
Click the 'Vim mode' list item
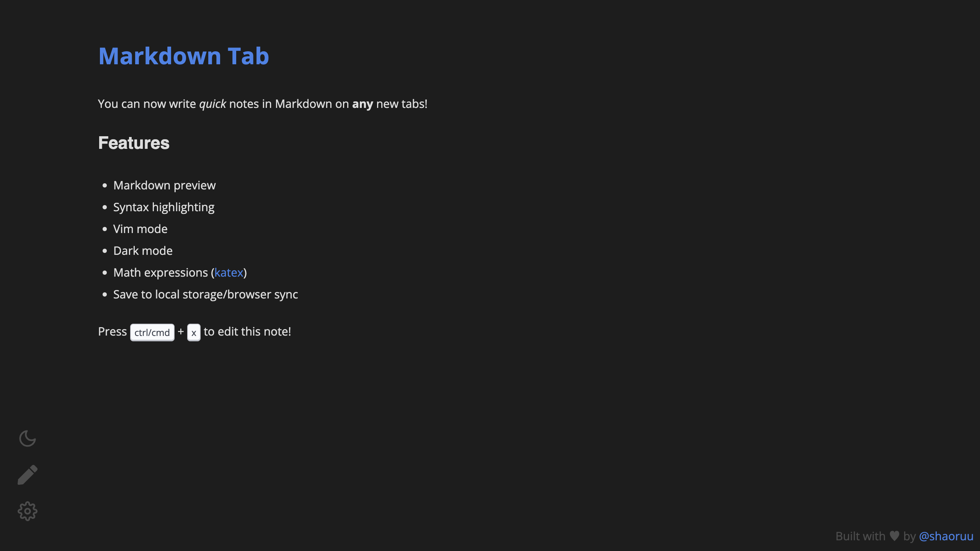click(x=140, y=229)
